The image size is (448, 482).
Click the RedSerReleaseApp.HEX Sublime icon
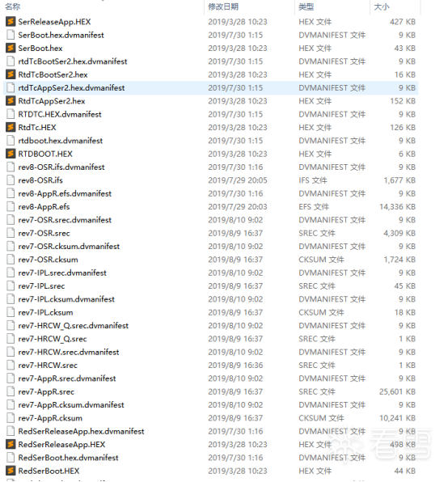coord(11,444)
